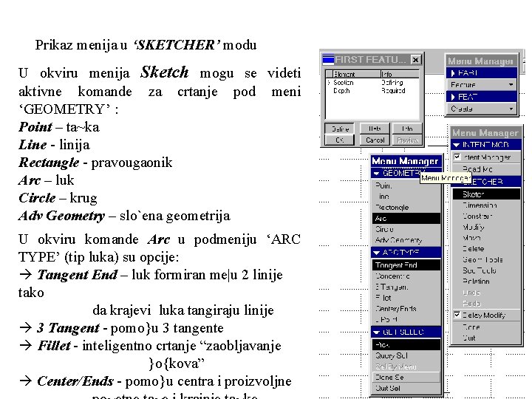Screen dimensions: 532x399
Task: Expand the FEAT menu header arrow
Action: pyautogui.click(x=453, y=97)
